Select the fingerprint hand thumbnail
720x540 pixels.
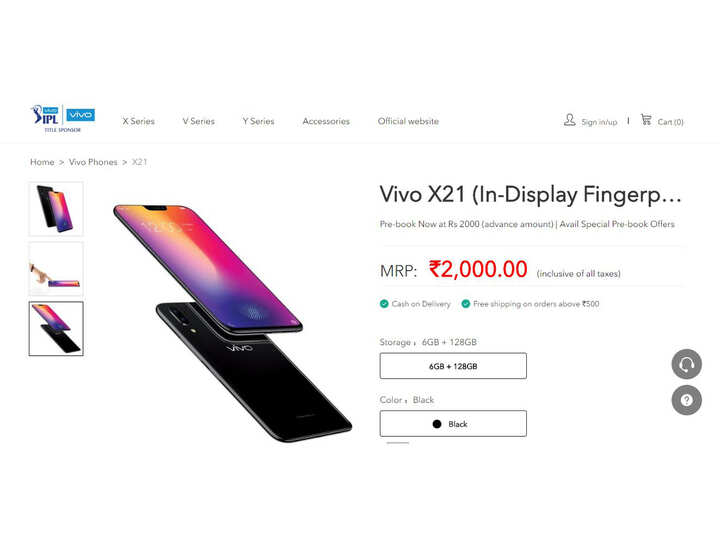click(56, 269)
